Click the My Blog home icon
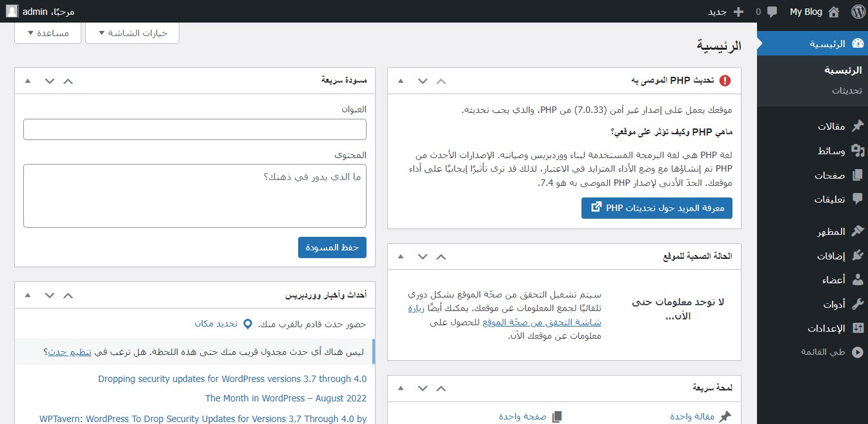The height and width of the screenshot is (424, 868). [x=833, y=12]
